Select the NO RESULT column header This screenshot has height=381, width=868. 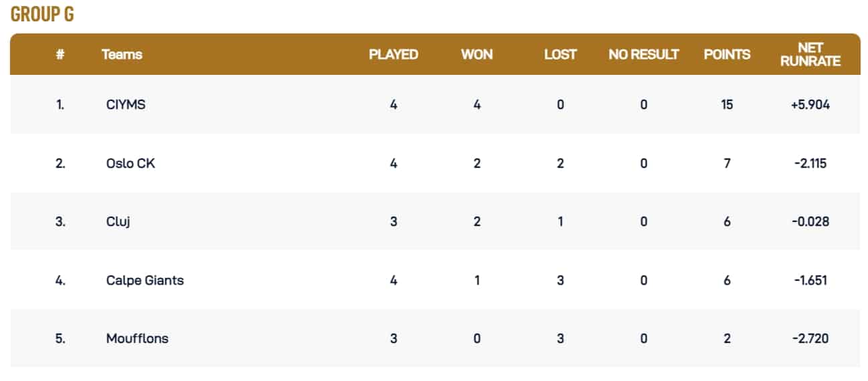[x=643, y=55]
